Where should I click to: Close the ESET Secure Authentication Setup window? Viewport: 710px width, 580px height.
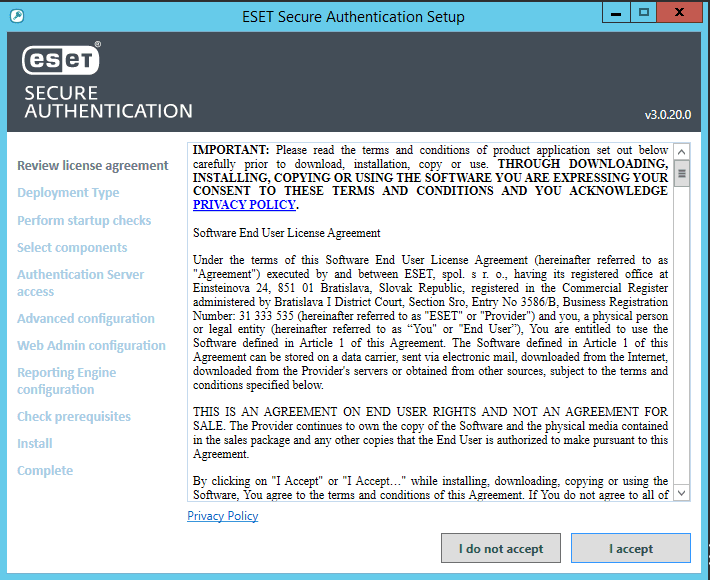[x=679, y=12]
